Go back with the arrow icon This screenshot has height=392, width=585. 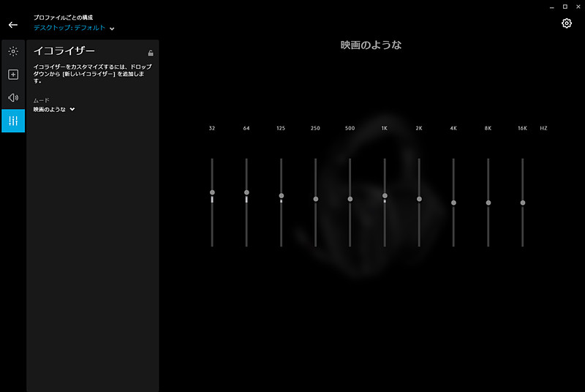click(x=13, y=25)
